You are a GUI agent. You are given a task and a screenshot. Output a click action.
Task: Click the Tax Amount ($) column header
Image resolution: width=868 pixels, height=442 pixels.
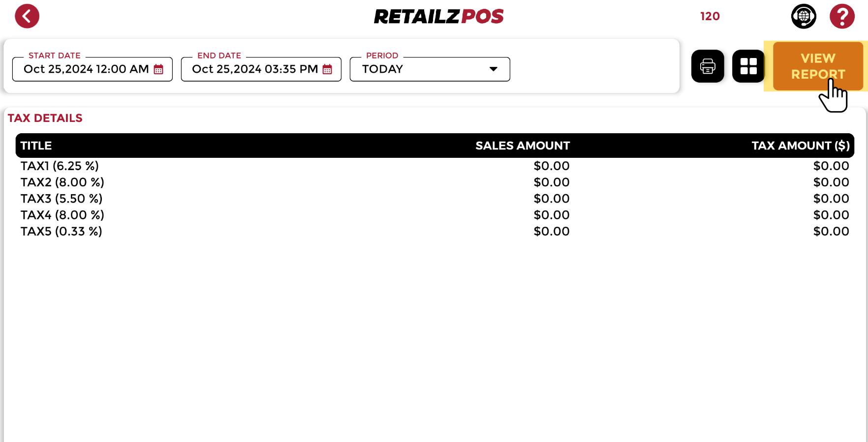[x=800, y=146]
